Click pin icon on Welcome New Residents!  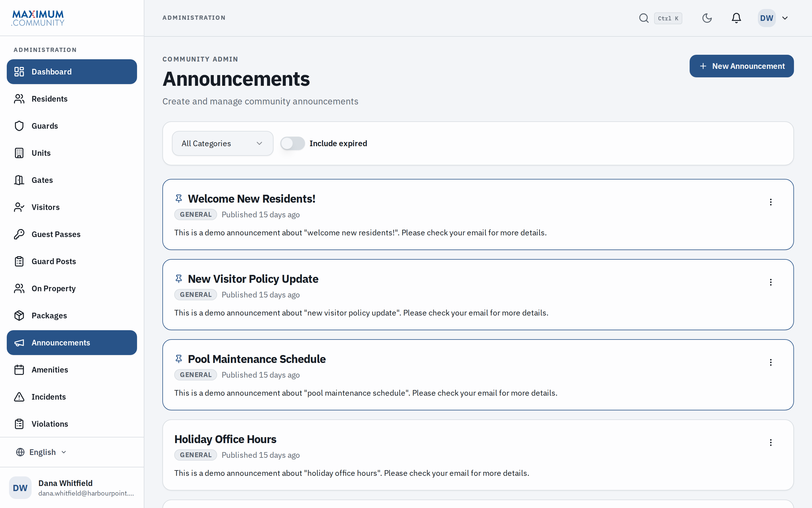pos(179,199)
